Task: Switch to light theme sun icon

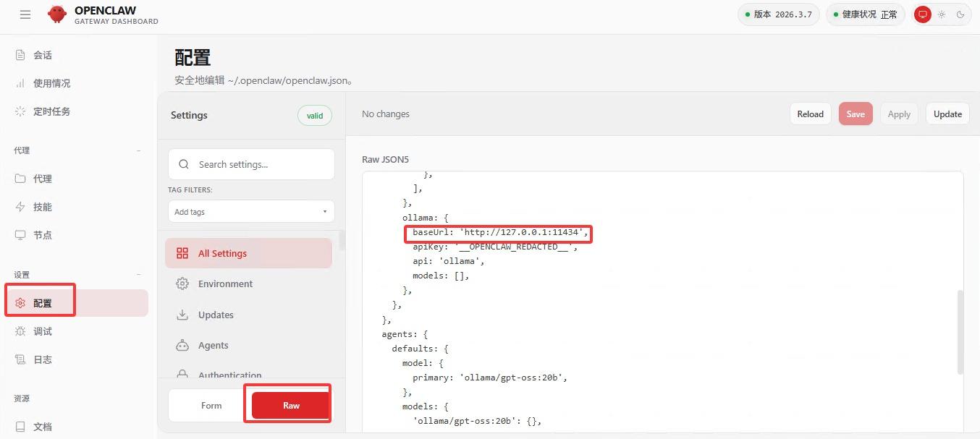Action: 942,14
